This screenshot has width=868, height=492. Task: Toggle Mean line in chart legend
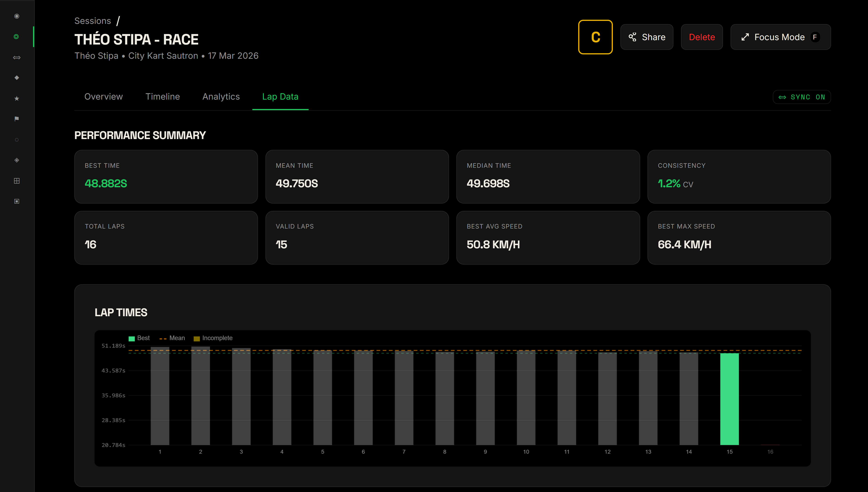(x=172, y=338)
